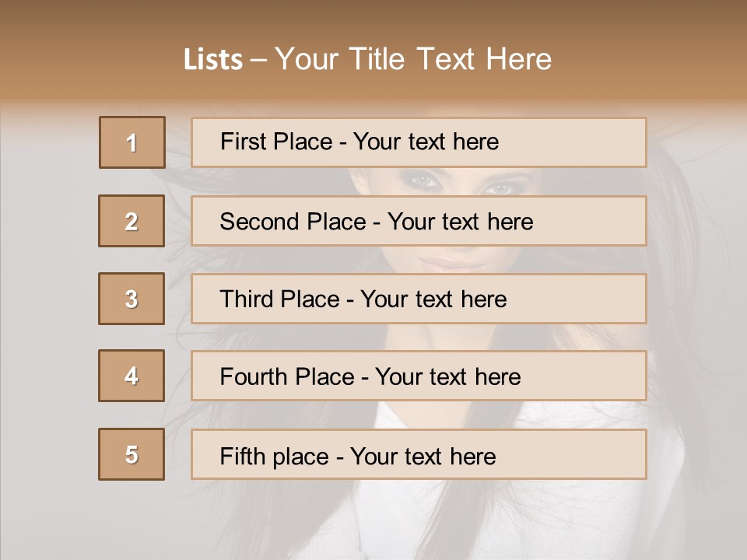The width and height of the screenshot is (747, 560).
Task: Click "Your text here" in the First Place row
Action: pyautogui.click(x=426, y=142)
